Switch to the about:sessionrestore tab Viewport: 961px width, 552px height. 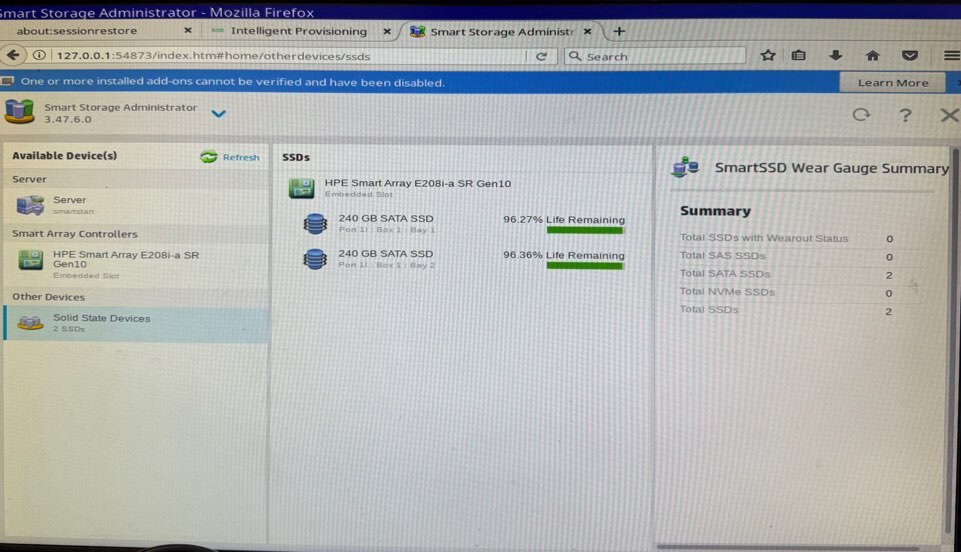77,31
